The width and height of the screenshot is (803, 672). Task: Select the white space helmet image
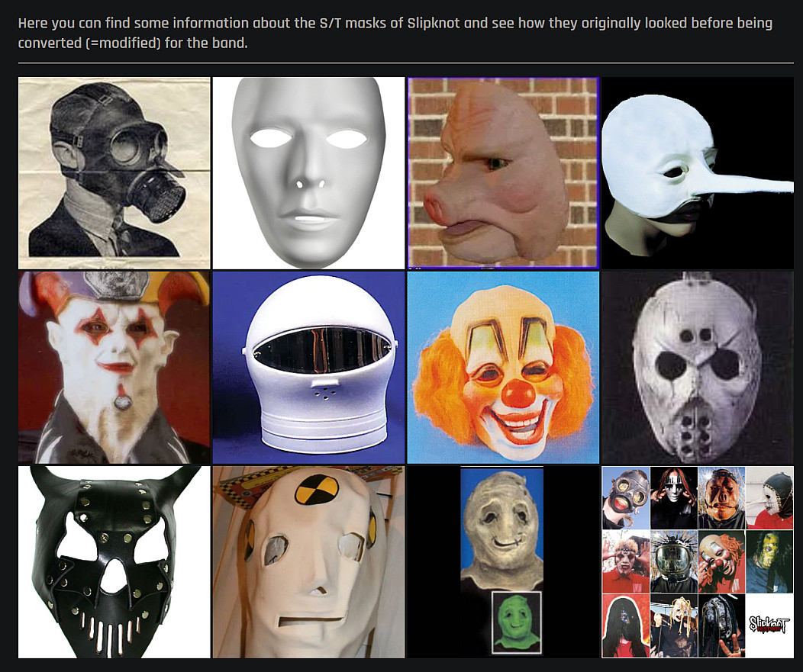[308, 367]
